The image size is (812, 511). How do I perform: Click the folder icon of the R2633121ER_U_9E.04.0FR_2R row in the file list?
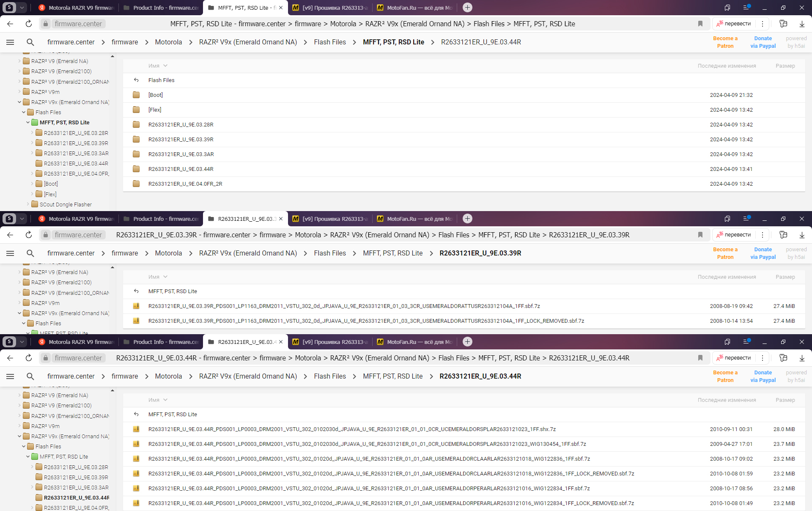[x=136, y=184]
